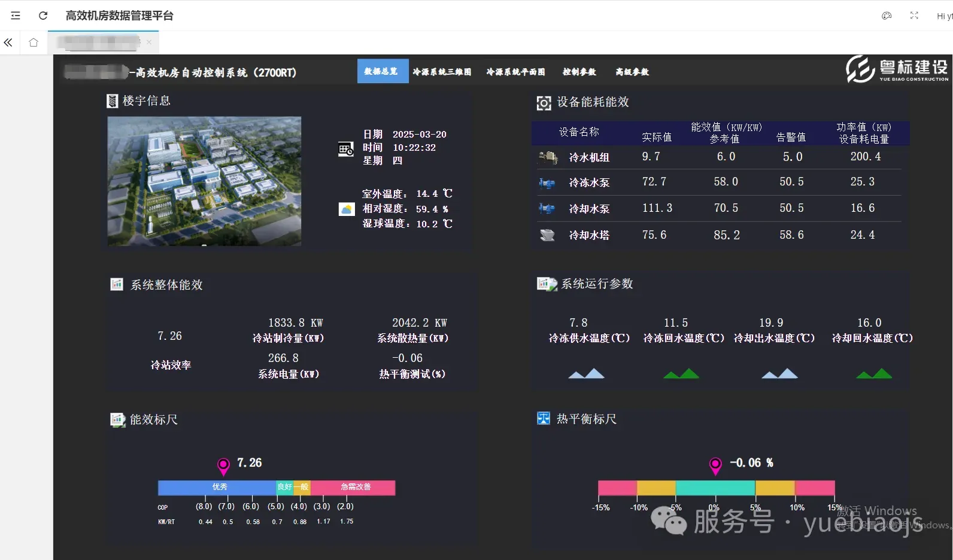Image resolution: width=953 pixels, height=560 pixels.
Task: Click the 优秀 blue segment of COP scale
Action: pos(217,487)
